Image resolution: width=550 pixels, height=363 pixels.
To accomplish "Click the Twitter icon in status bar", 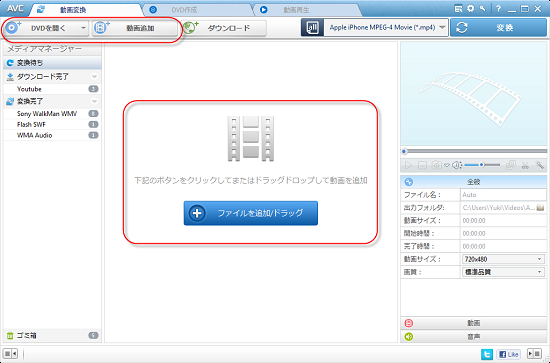I will (x=487, y=354).
